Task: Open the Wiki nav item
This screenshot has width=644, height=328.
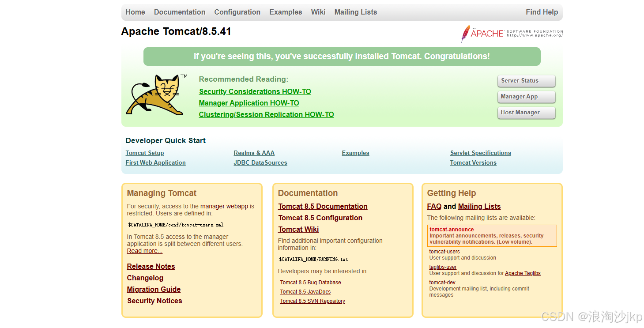Action: point(318,12)
